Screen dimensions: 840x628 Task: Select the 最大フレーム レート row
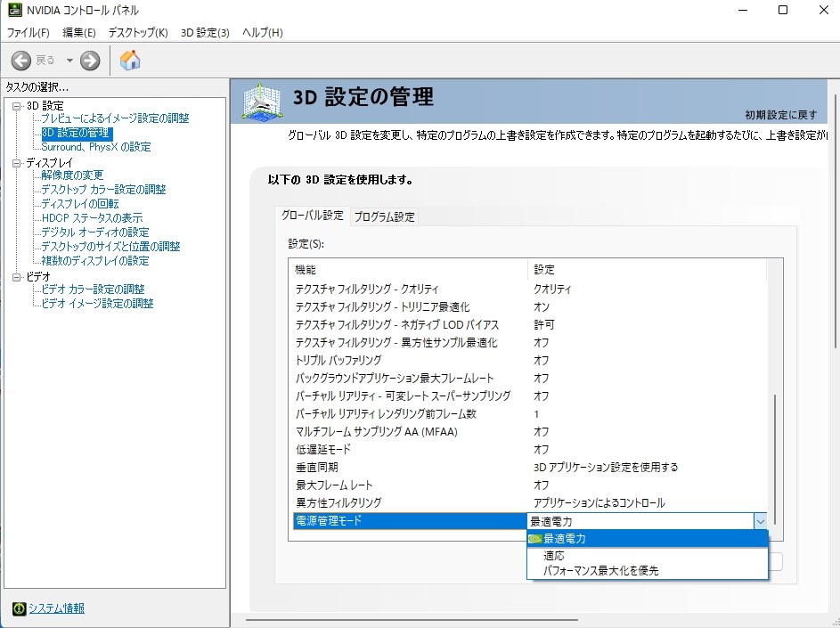[x=530, y=485]
